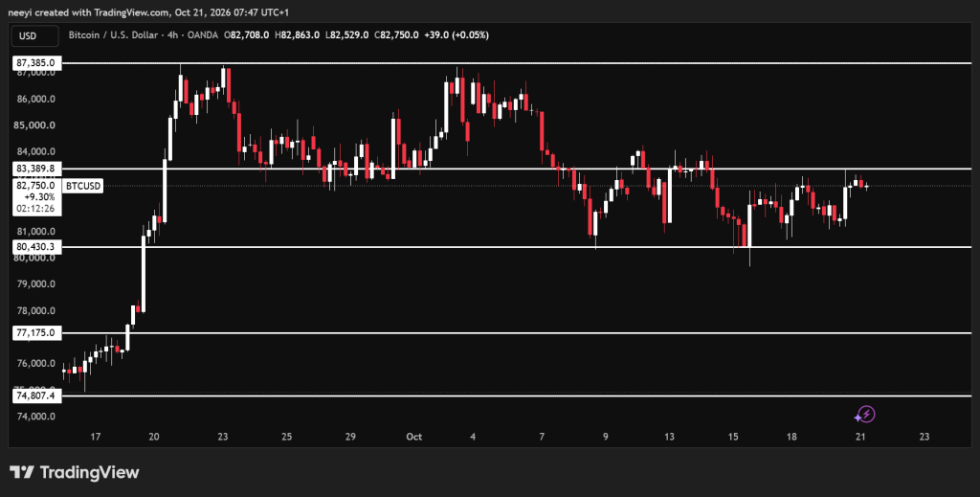Select the 80,430.3 horizontal line label
This screenshot has width=980, height=497.
click(37, 247)
